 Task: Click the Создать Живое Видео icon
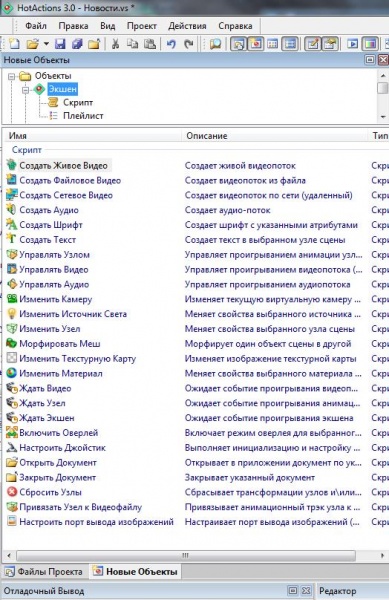click(x=12, y=165)
